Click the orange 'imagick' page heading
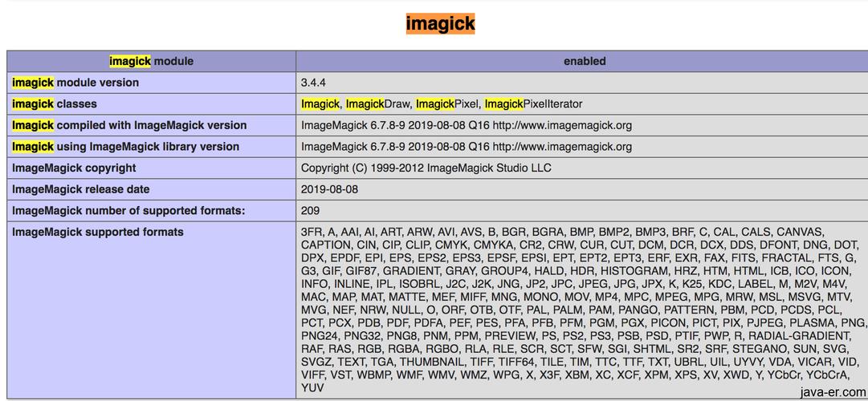The height and width of the screenshot is (401, 868). (440, 23)
